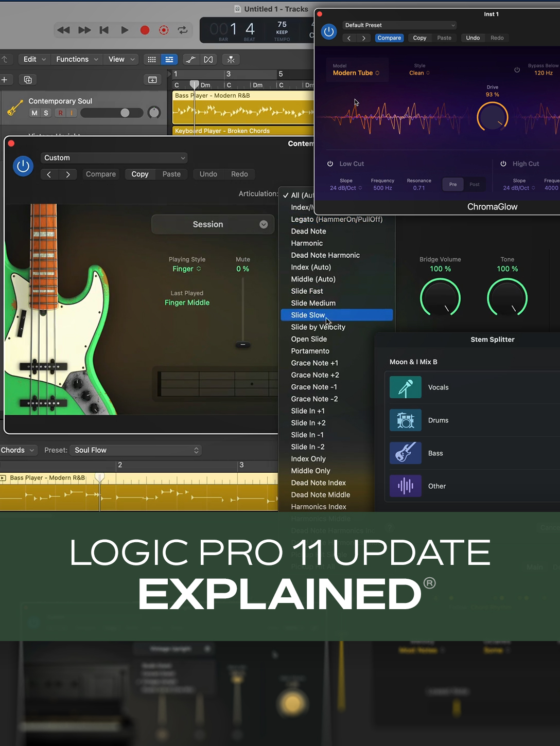Open the grid view icon in the toolbar
Screen dimensions: 560x746
tap(151, 59)
